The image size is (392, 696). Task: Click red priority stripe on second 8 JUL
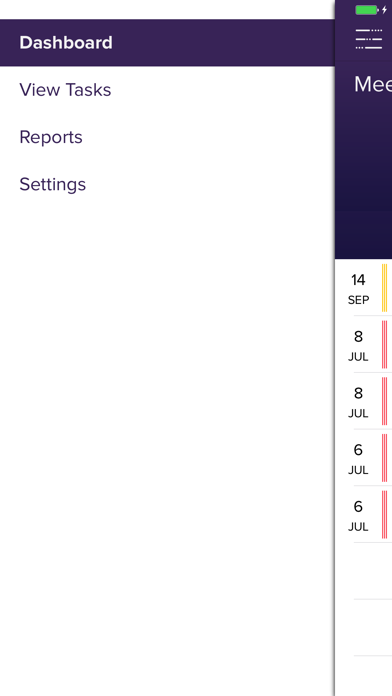pyautogui.click(x=384, y=401)
